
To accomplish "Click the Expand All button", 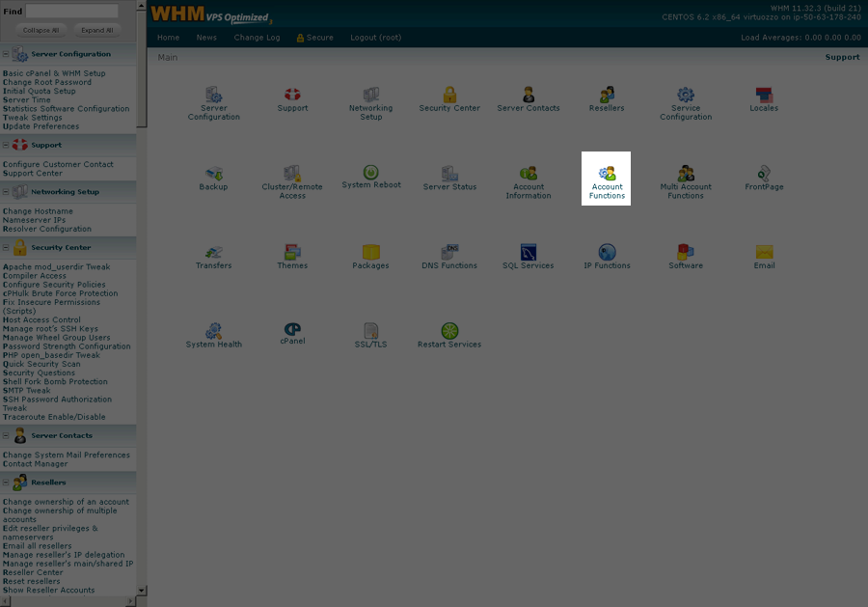I will [96, 31].
